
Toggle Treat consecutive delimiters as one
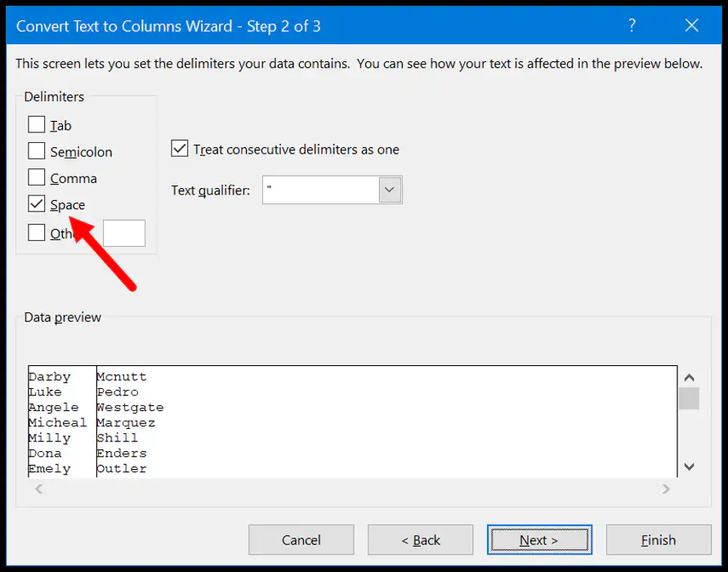coord(179,149)
